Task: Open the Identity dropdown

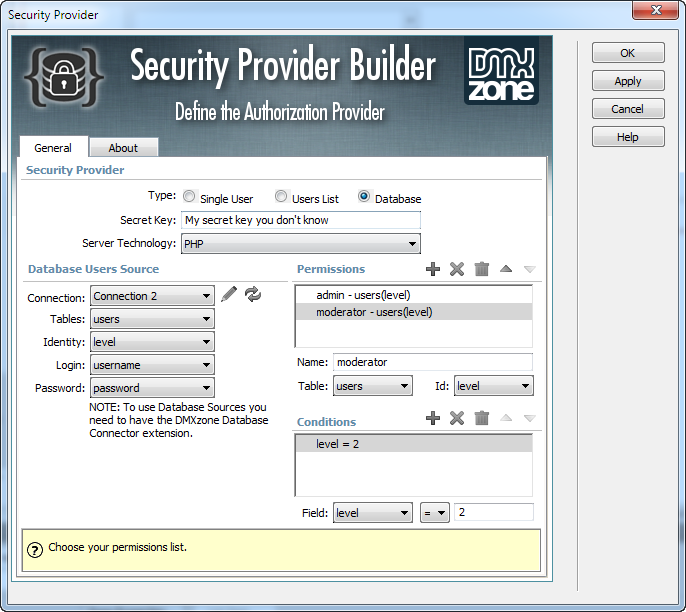Action: 152,342
